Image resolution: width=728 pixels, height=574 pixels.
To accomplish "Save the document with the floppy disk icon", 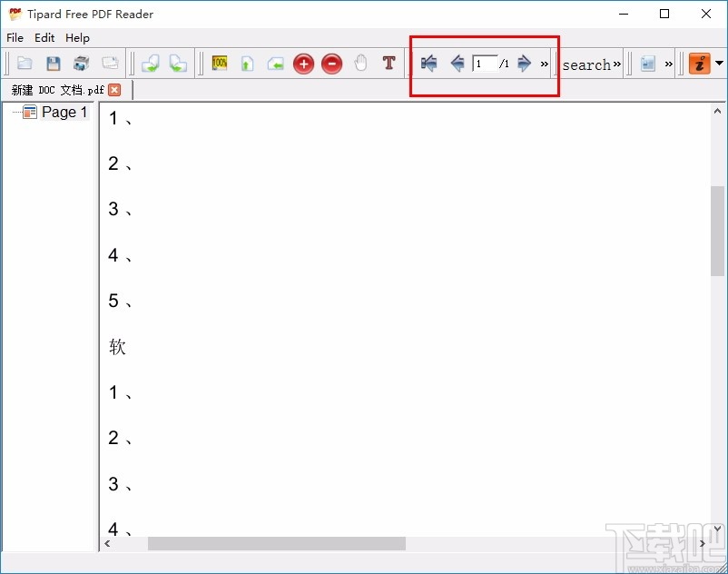I will 53,63.
